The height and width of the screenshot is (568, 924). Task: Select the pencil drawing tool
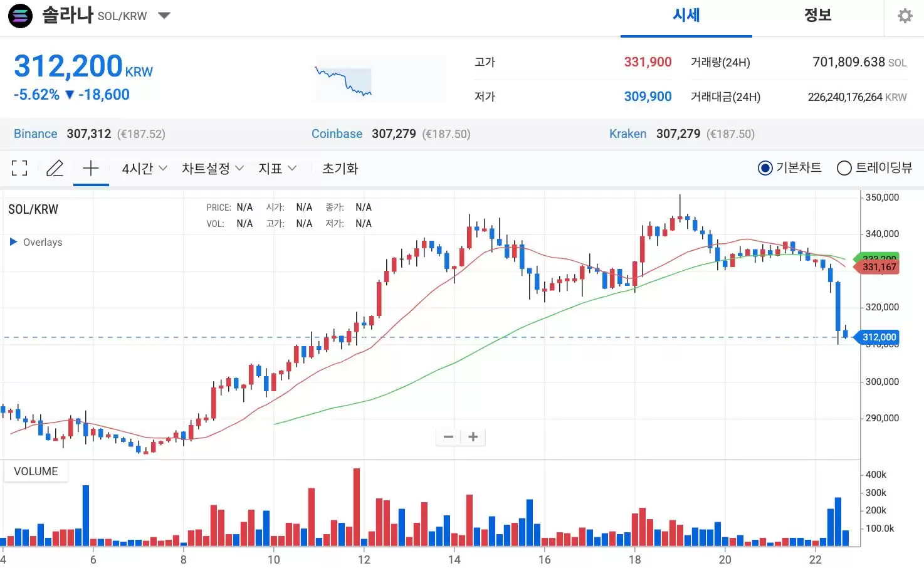pos(55,168)
